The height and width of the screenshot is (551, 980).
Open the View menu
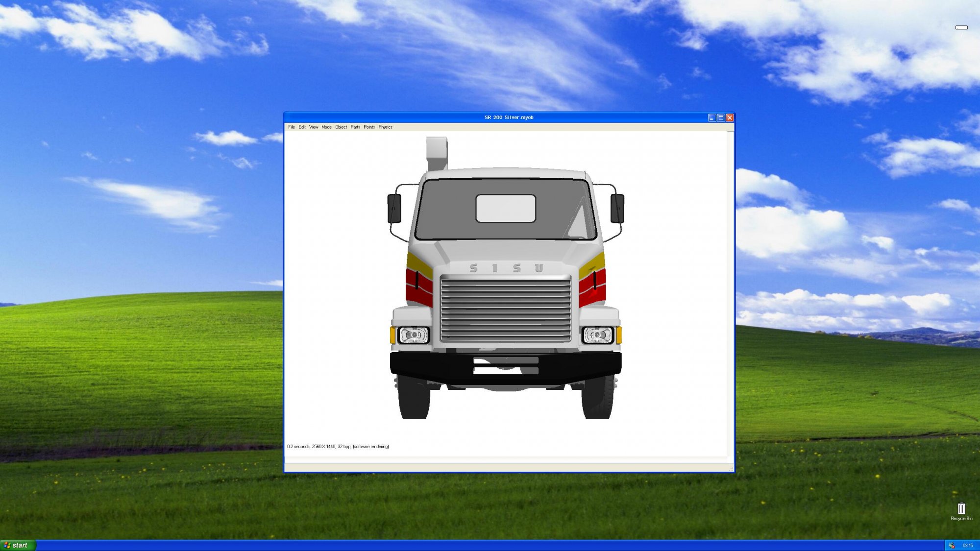(314, 127)
